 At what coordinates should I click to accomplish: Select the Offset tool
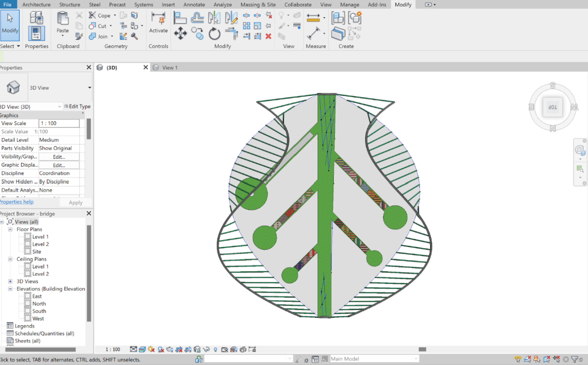point(197,18)
